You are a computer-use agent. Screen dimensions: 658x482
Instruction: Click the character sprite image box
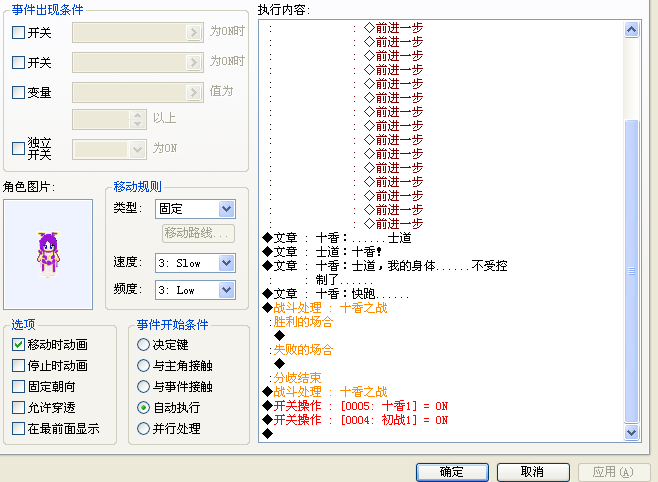coord(48,254)
